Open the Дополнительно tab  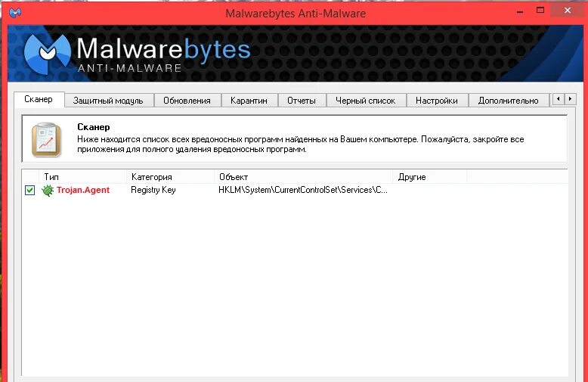click(x=508, y=101)
